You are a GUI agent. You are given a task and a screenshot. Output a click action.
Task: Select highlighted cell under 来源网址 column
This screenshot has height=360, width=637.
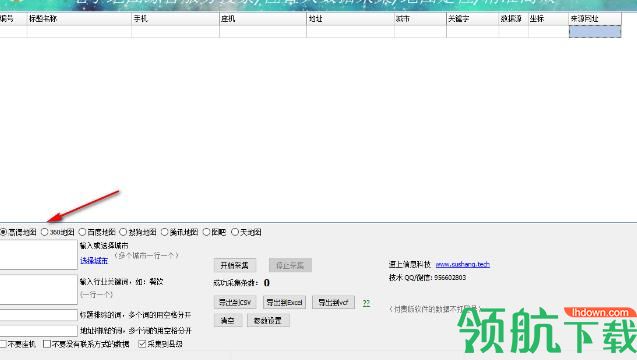(x=595, y=32)
